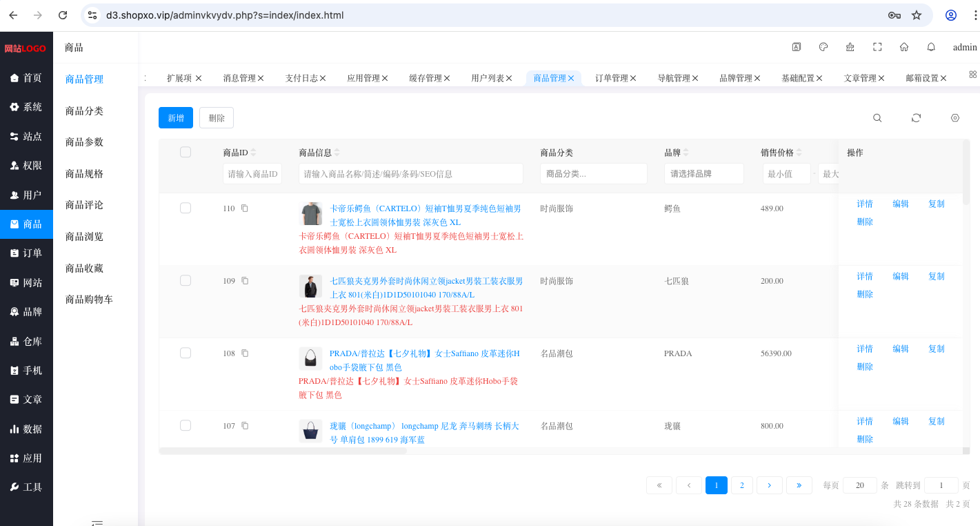Open the admin user menu

pyautogui.click(x=965, y=47)
